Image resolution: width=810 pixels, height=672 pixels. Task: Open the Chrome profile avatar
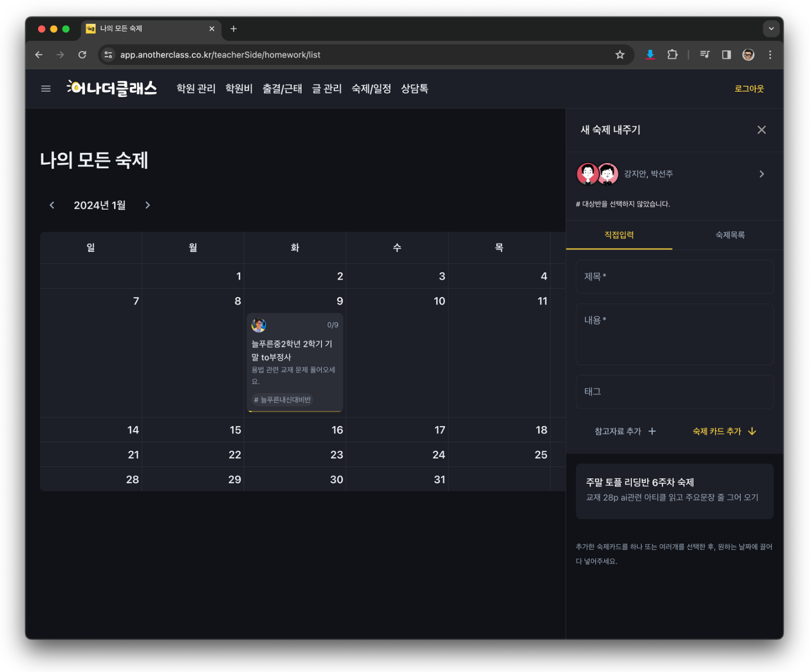click(x=748, y=55)
